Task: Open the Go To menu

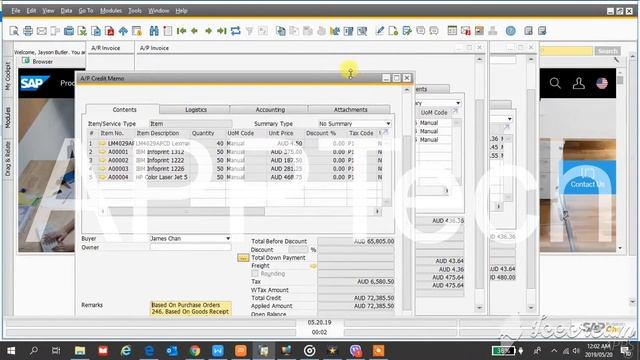Action: (86, 11)
